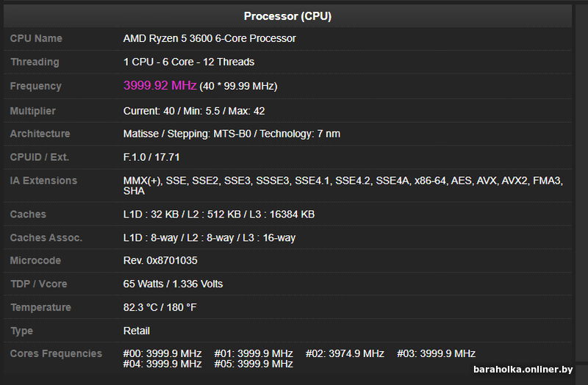Click core #00: 3999.9 MHz entry
This screenshot has width=588, height=385.
162,353
